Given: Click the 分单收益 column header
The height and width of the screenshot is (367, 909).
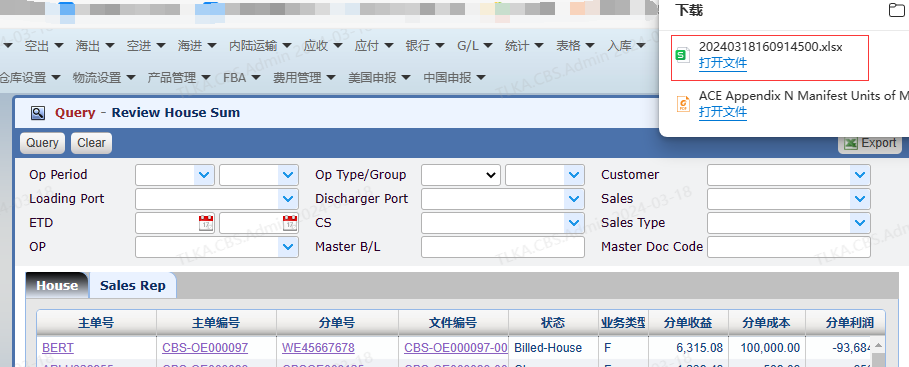Looking at the screenshot, I should click(x=688, y=323).
